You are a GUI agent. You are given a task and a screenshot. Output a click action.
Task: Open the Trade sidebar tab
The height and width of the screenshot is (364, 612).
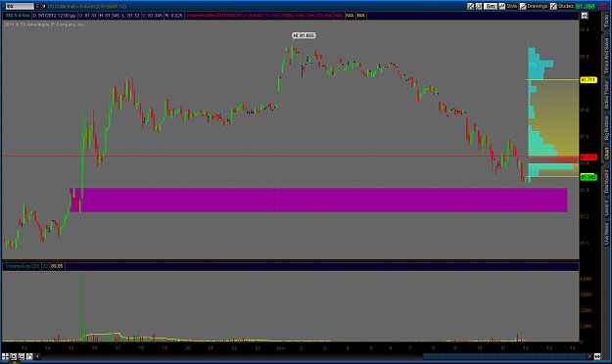pos(606,21)
